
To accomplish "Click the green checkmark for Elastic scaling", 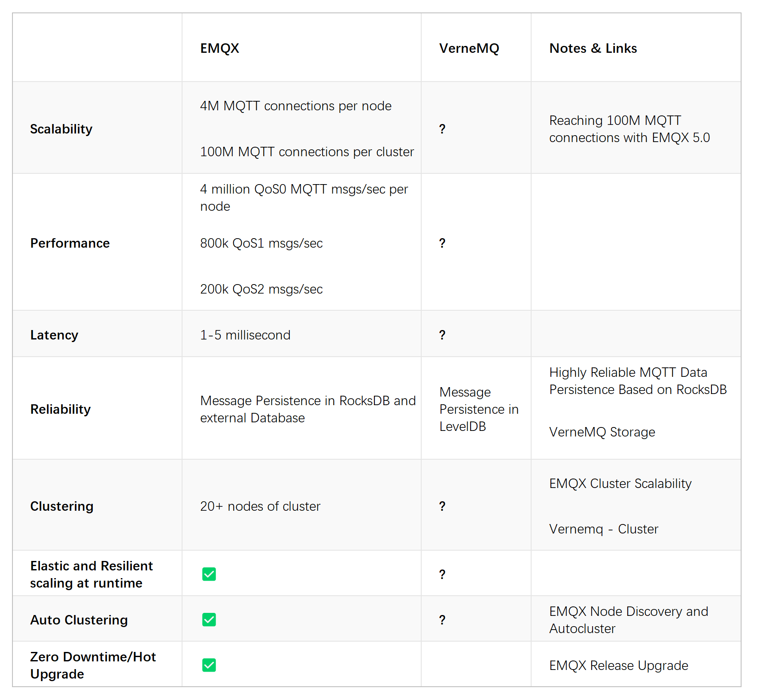I will coord(209,574).
